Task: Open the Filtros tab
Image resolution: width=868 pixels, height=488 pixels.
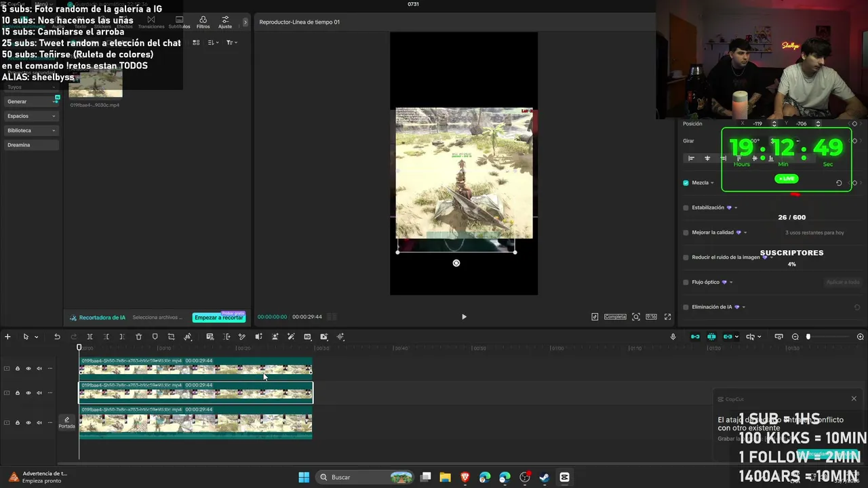Action: 203,22
